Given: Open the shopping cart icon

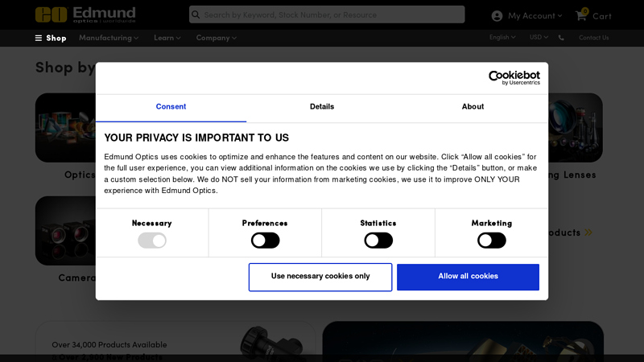Looking at the screenshot, I should [x=581, y=15].
